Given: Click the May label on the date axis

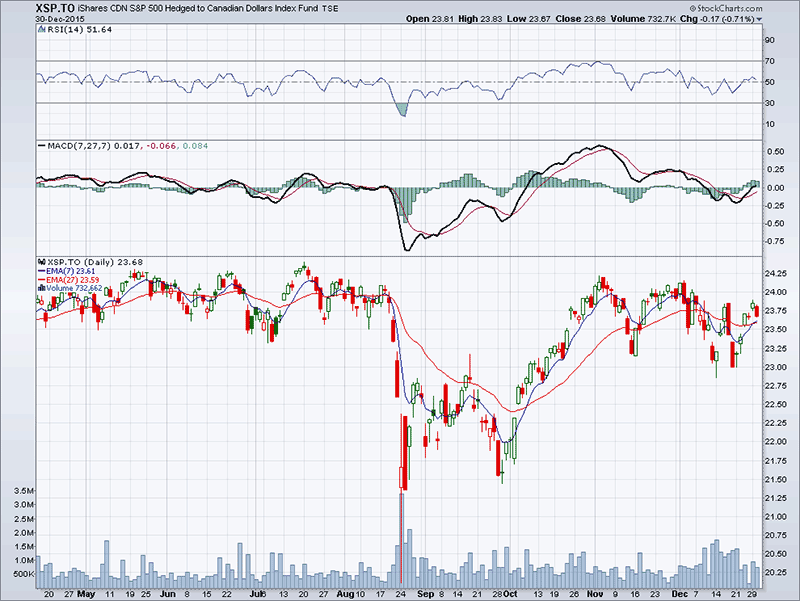Looking at the screenshot, I should (86, 592).
